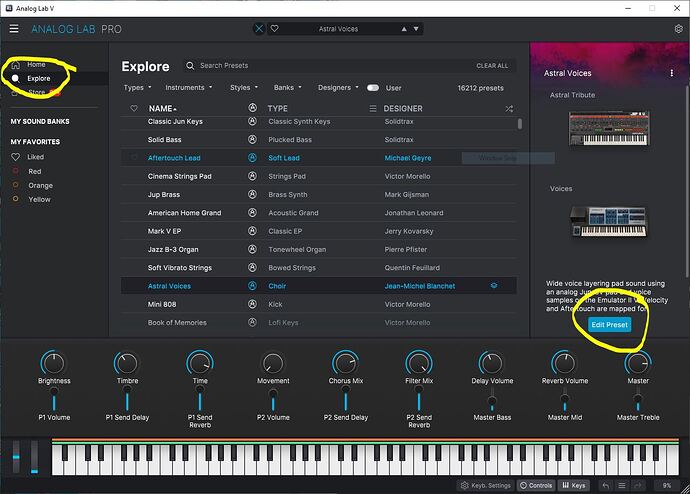Toggle the Keys keyboard display button
Viewport: 690px width, 494px height.
point(574,486)
